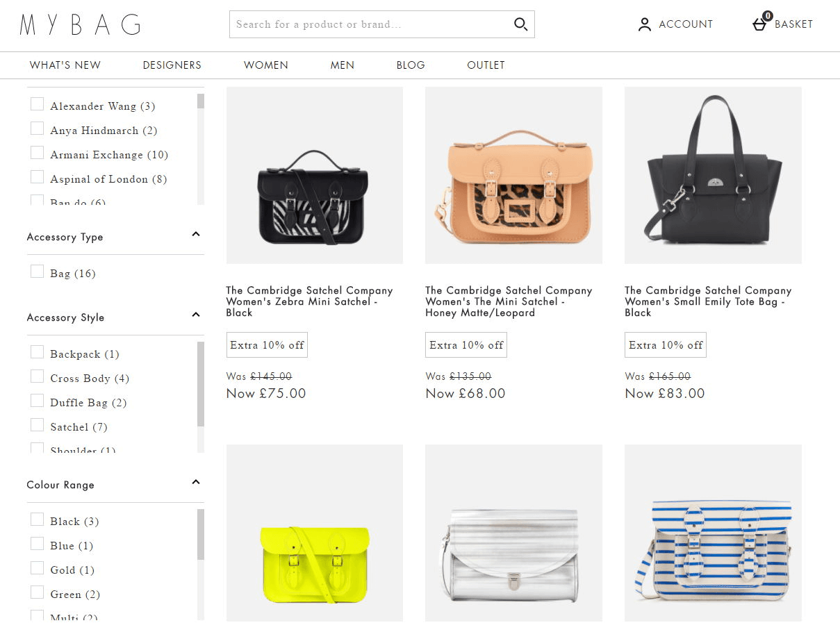
Task: Tick the Cross Body (4) checkbox
Action: (38, 376)
